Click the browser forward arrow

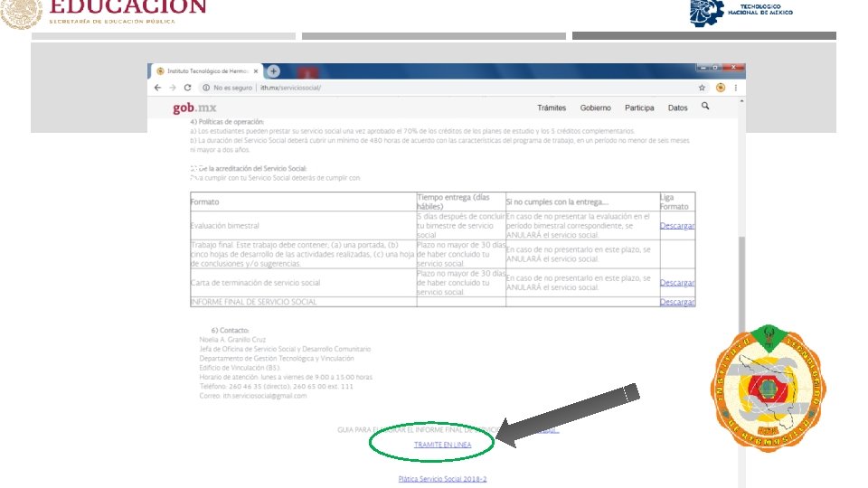tap(173, 88)
